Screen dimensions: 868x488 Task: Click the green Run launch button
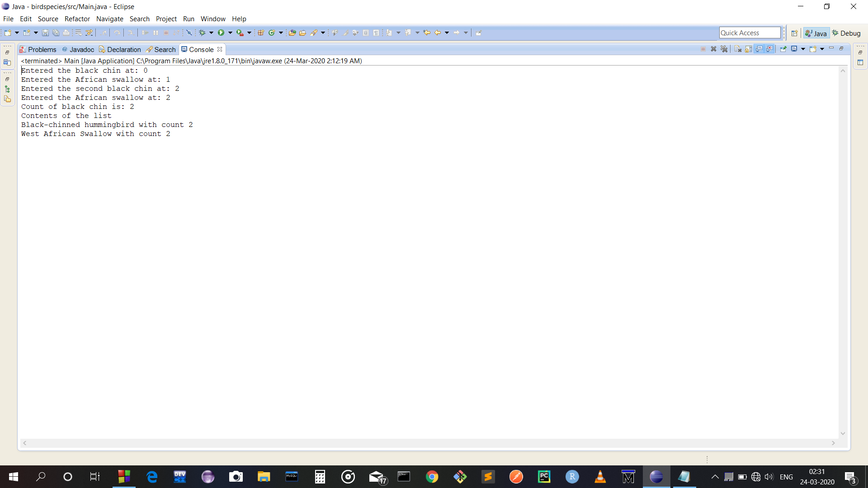tap(221, 33)
